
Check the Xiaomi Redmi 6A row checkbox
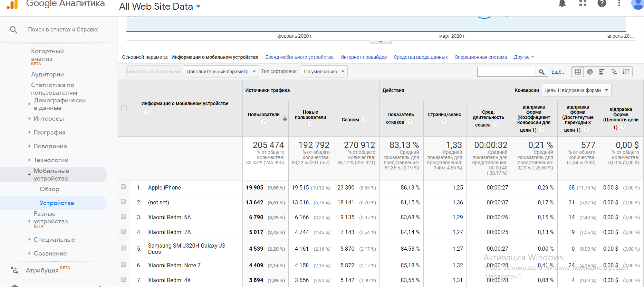123,217
